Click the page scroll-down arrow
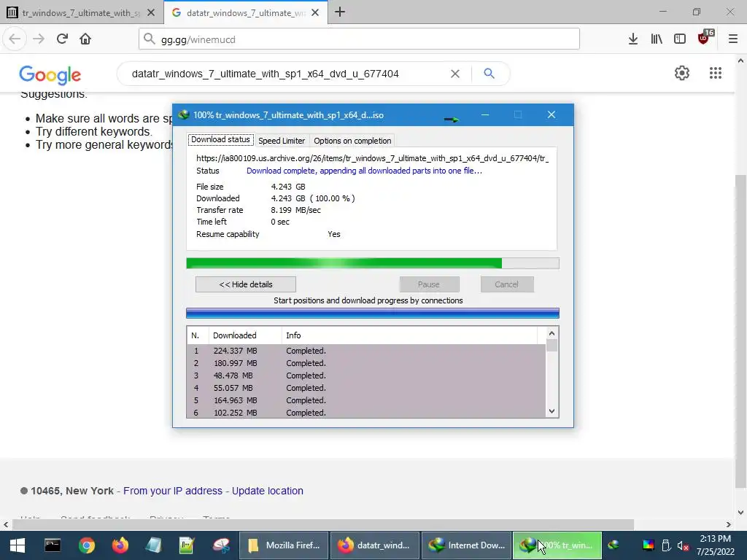 point(741,513)
